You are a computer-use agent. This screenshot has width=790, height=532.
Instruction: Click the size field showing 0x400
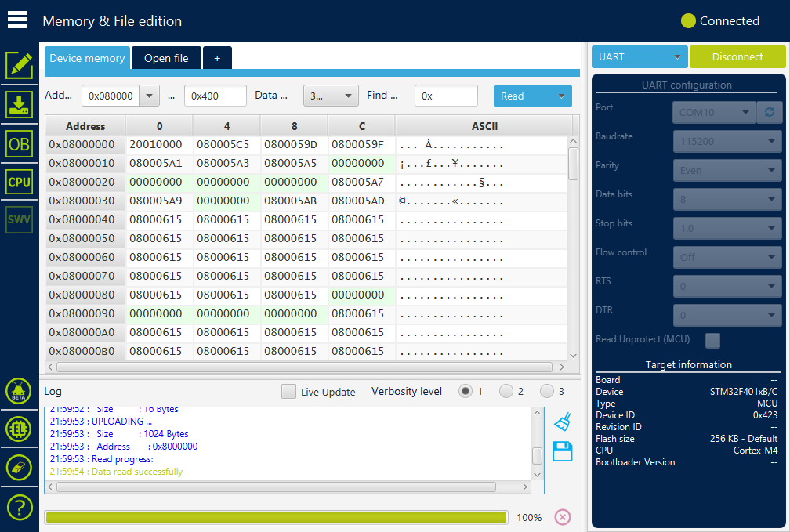pyautogui.click(x=216, y=96)
